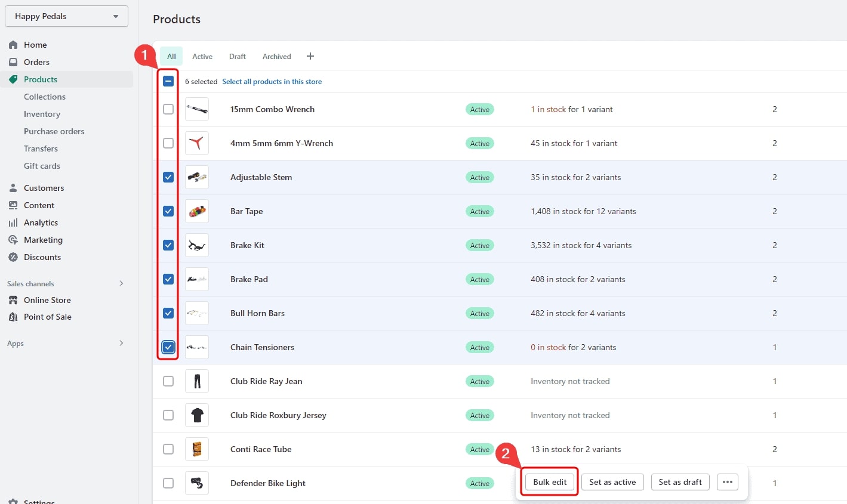Click the Bulk edit button
This screenshot has width=847, height=504.
coord(550,482)
